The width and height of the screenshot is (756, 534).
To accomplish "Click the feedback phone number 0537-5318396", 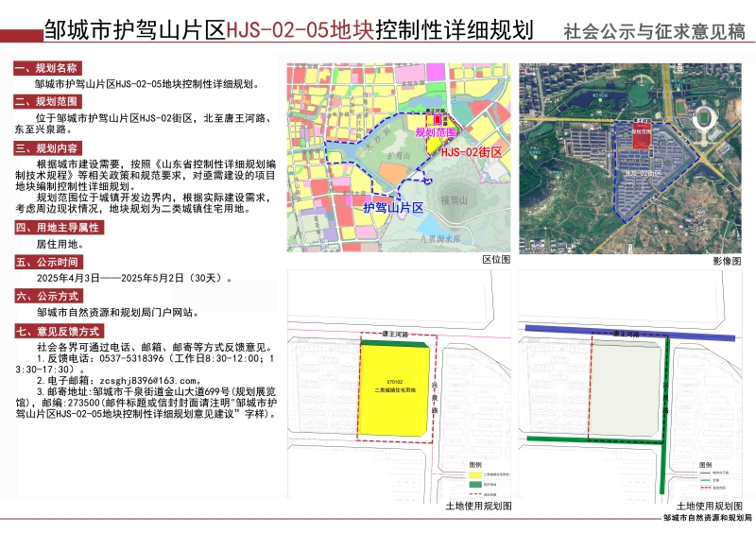I will (131, 358).
